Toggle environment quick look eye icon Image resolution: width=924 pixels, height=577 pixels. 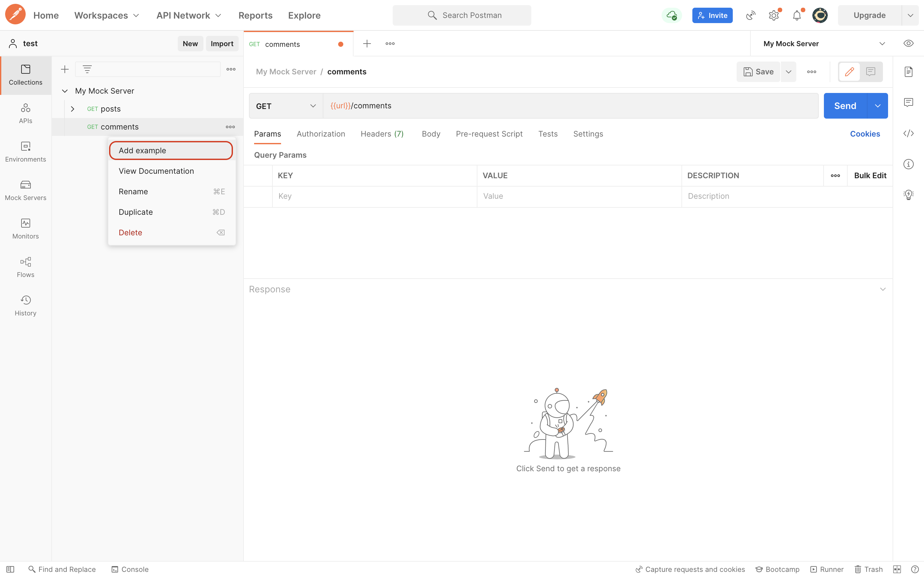click(908, 44)
